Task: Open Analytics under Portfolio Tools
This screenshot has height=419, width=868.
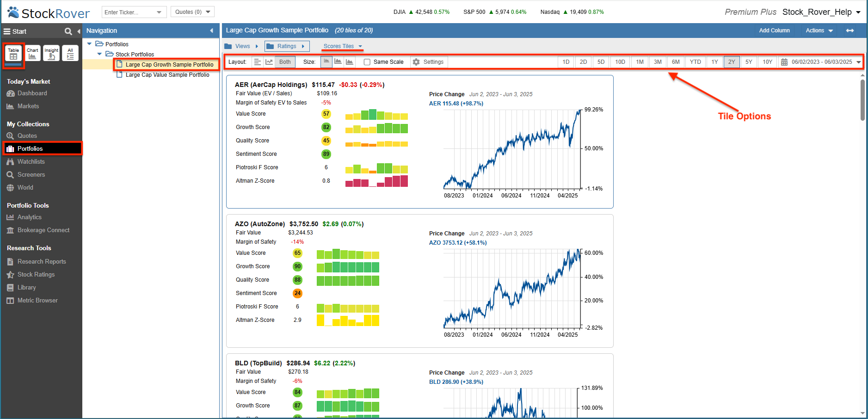Action: tap(29, 217)
